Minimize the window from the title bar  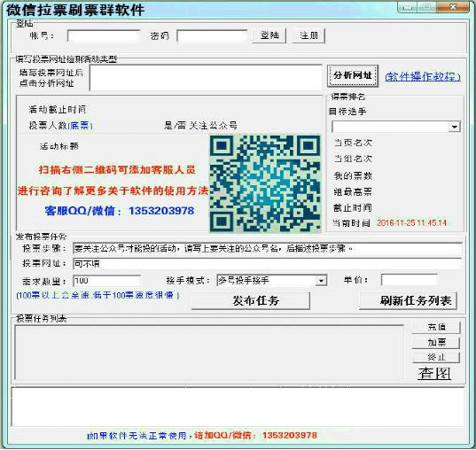[407, 7]
